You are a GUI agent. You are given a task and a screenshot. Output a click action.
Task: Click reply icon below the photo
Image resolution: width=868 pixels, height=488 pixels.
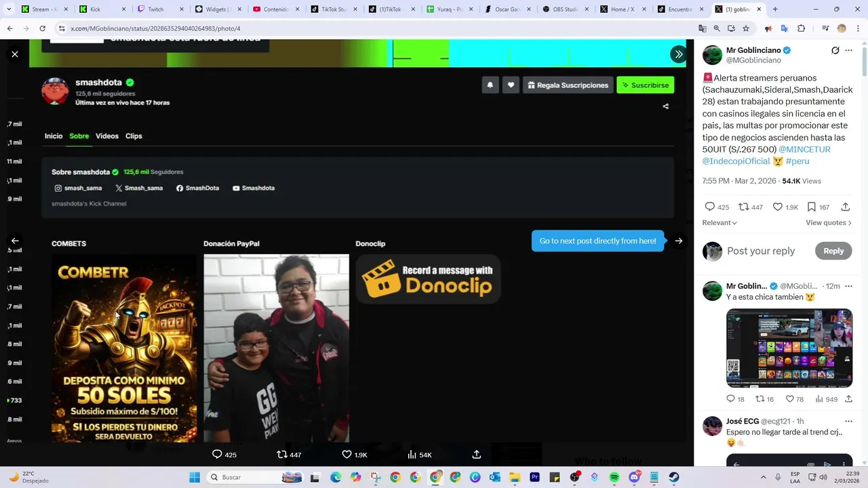coord(217,454)
